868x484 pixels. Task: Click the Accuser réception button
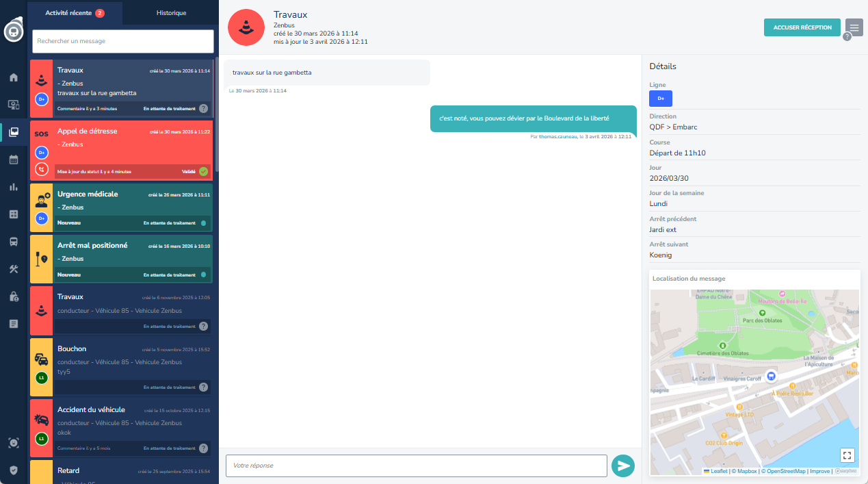(802, 27)
